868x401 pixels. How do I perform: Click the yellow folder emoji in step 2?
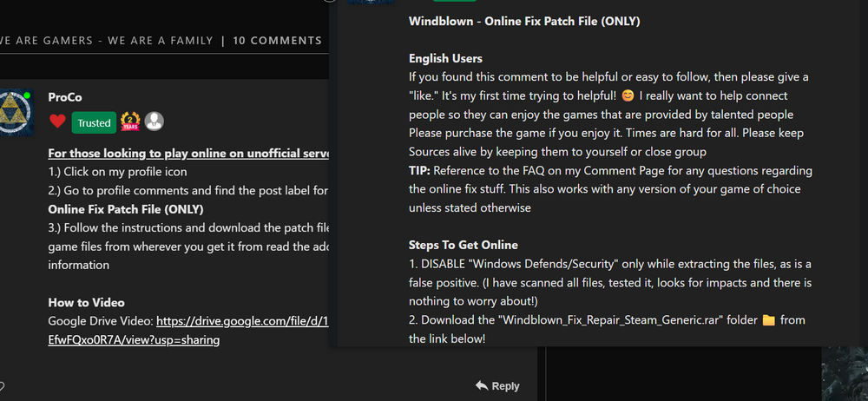point(768,320)
